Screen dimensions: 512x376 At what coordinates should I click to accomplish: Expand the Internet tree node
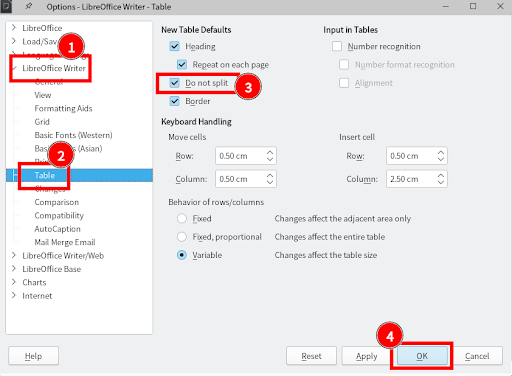(14, 295)
